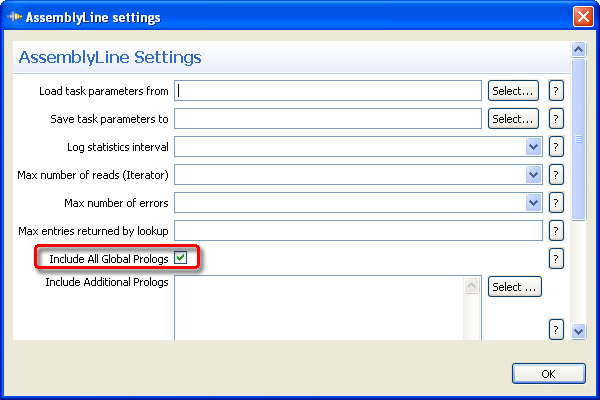Open help for Log statistics interval

coord(556,147)
